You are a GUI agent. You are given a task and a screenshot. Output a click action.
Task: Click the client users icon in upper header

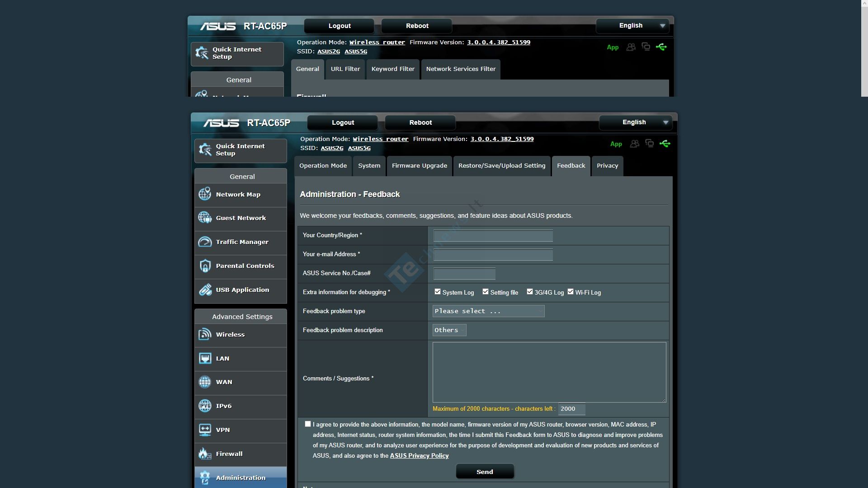pos(631,47)
